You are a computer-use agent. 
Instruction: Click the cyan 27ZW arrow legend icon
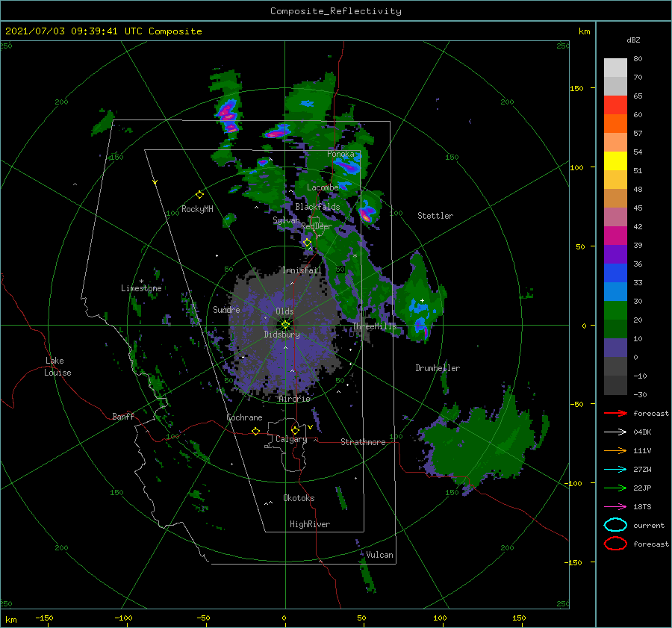615,470
